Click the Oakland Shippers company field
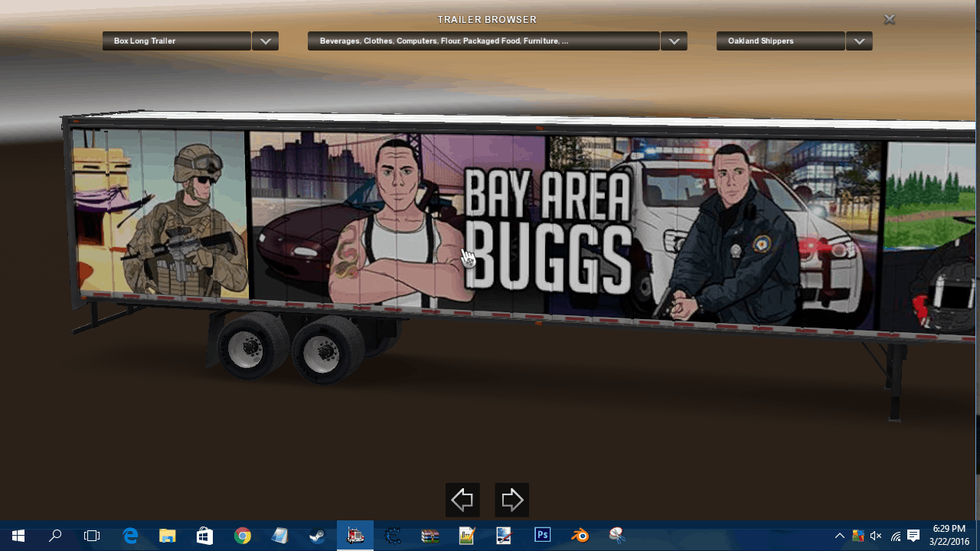 (780, 41)
